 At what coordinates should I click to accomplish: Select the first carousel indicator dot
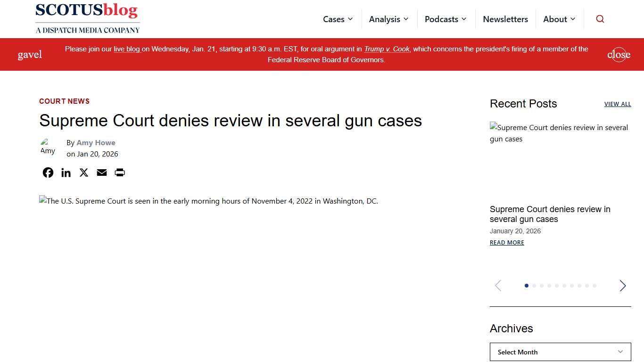(x=527, y=286)
